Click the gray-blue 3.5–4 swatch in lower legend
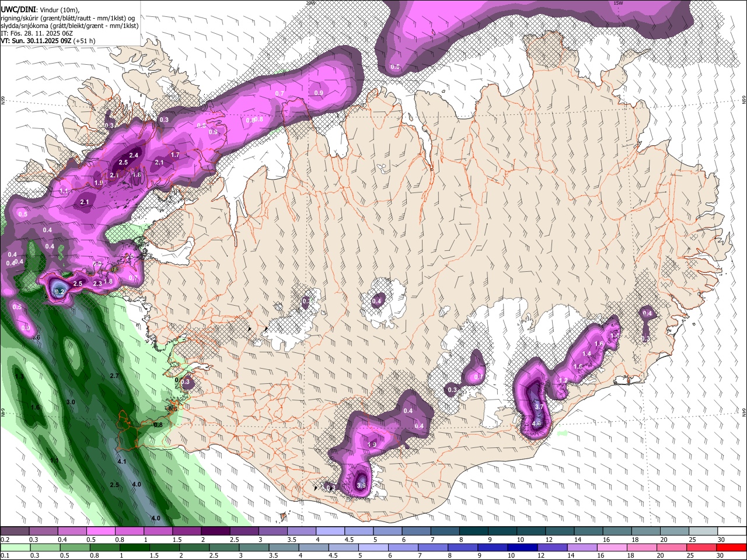The image size is (747, 560). tap(283, 547)
